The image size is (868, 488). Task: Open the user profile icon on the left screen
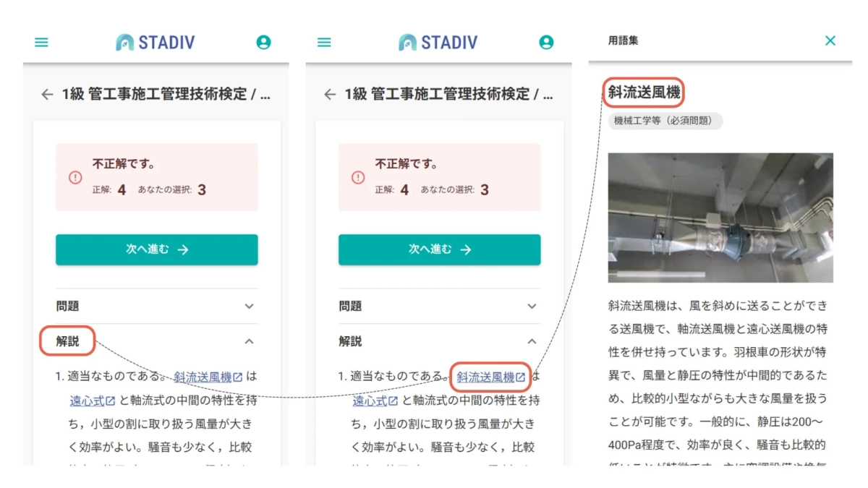coord(263,42)
